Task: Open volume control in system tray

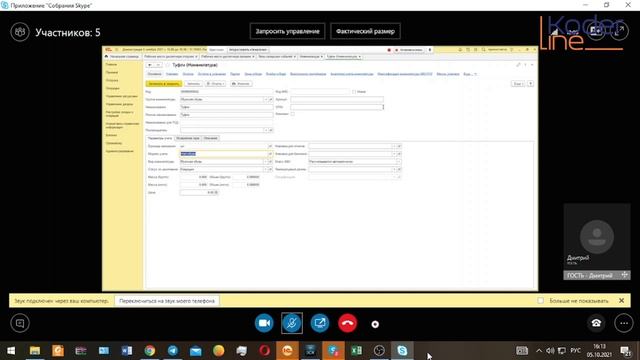Action: (550, 351)
